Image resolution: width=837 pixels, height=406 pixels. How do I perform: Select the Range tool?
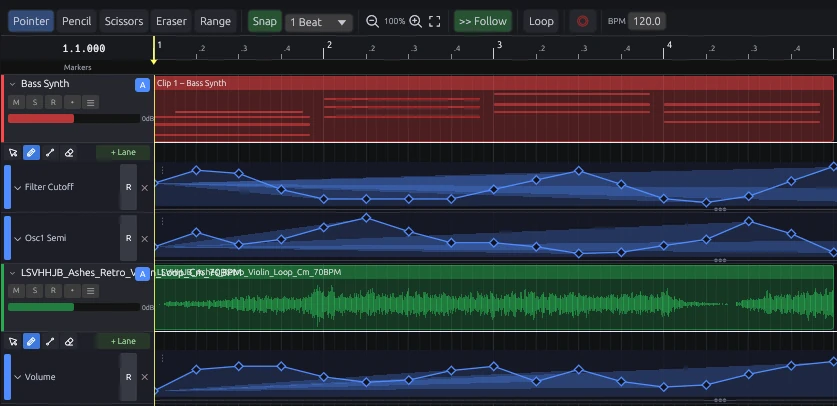coord(215,21)
